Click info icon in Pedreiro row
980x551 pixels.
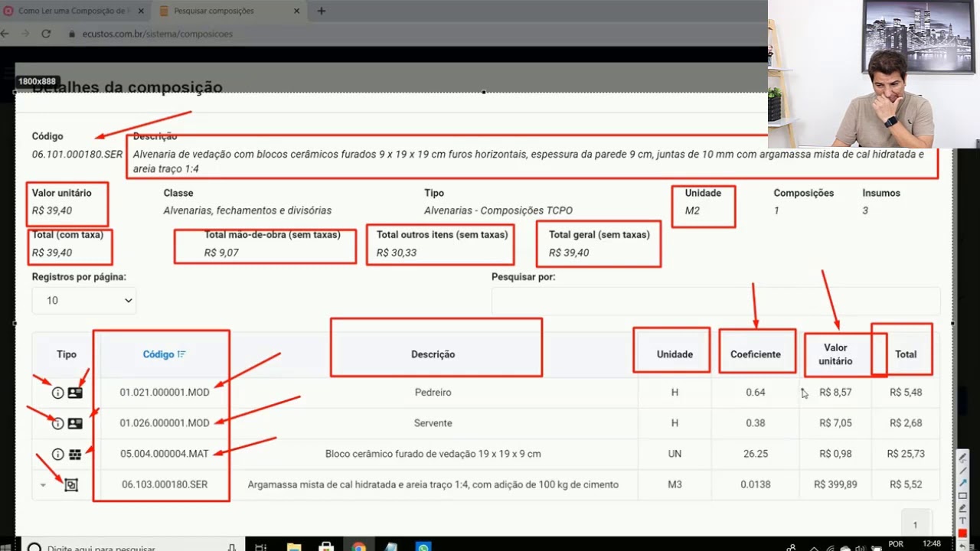57,393
